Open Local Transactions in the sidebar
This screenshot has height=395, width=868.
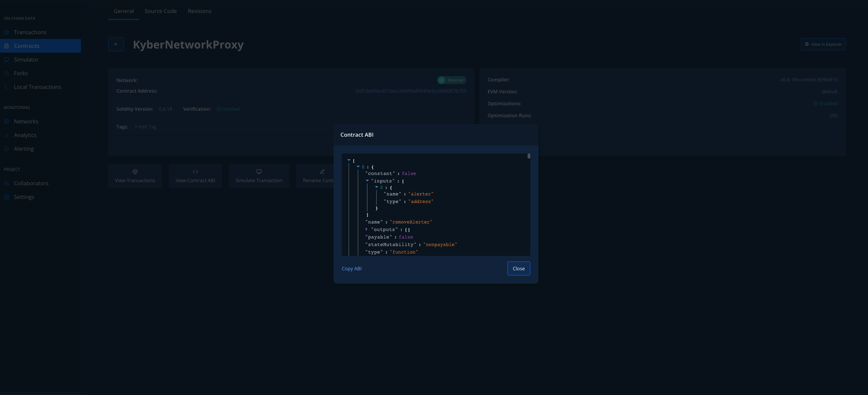[40, 87]
